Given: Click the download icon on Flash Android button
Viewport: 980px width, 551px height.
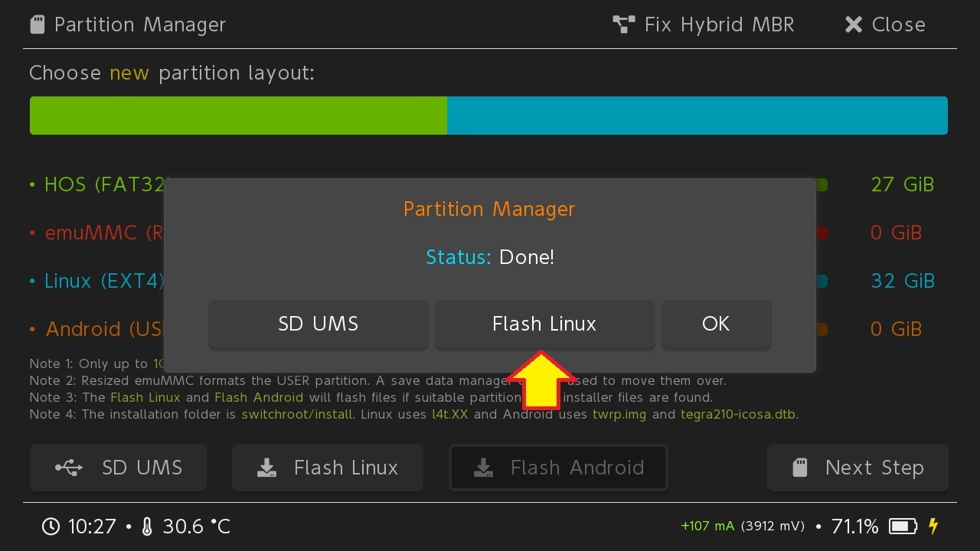Looking at the screenshot, I should click(483, 468).
